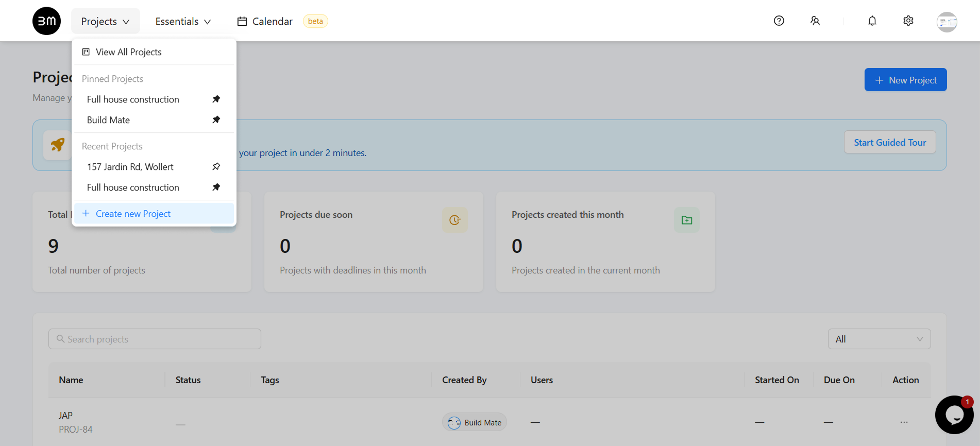Open the user contacts icon in header
The width and height of the screenshot is (980, 446).
coord(815,21)
